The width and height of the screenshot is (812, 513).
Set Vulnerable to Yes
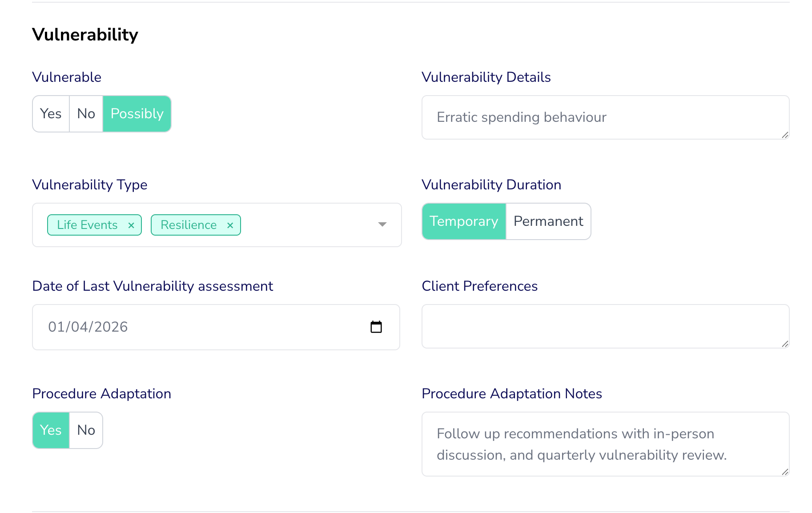pyautogui.click(x=51, y=114)
